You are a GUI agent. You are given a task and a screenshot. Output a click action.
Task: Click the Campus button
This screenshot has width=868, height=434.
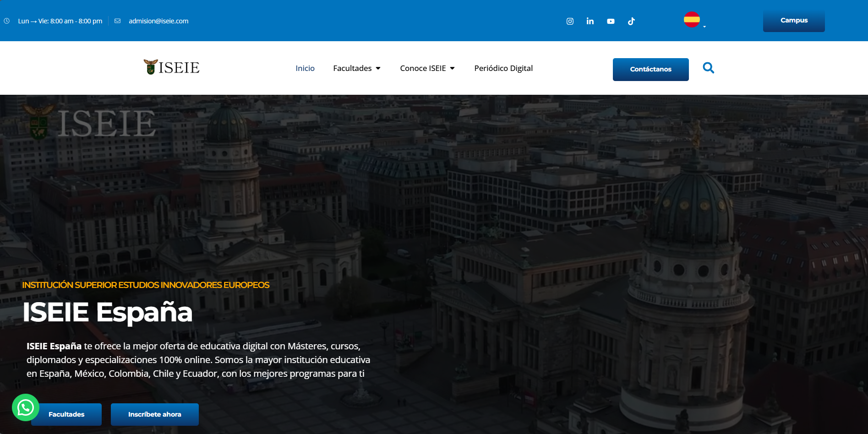pyautogui.click(x=793, y=21)
